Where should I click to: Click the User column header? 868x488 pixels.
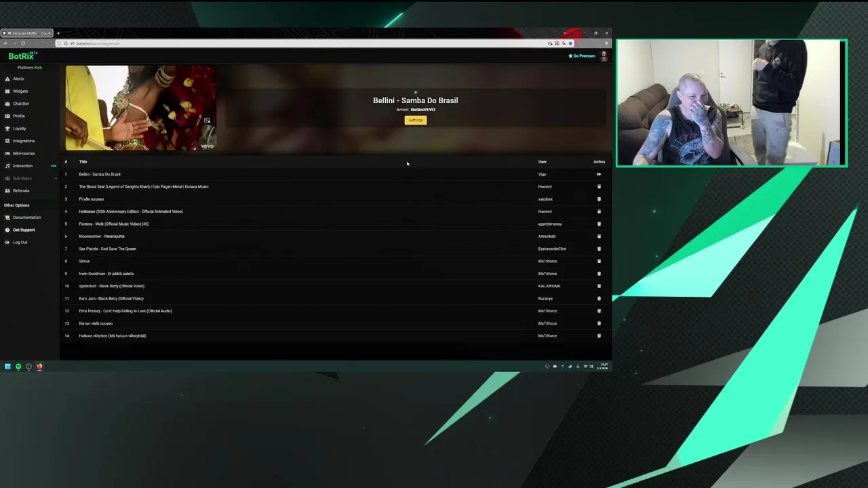[x=542, y=162]
